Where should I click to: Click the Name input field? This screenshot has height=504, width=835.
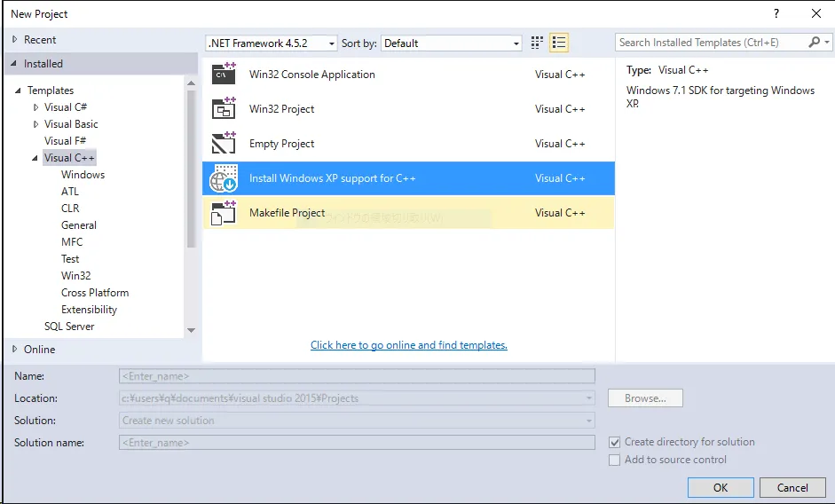pyautogui.click(x=357, y=376)
